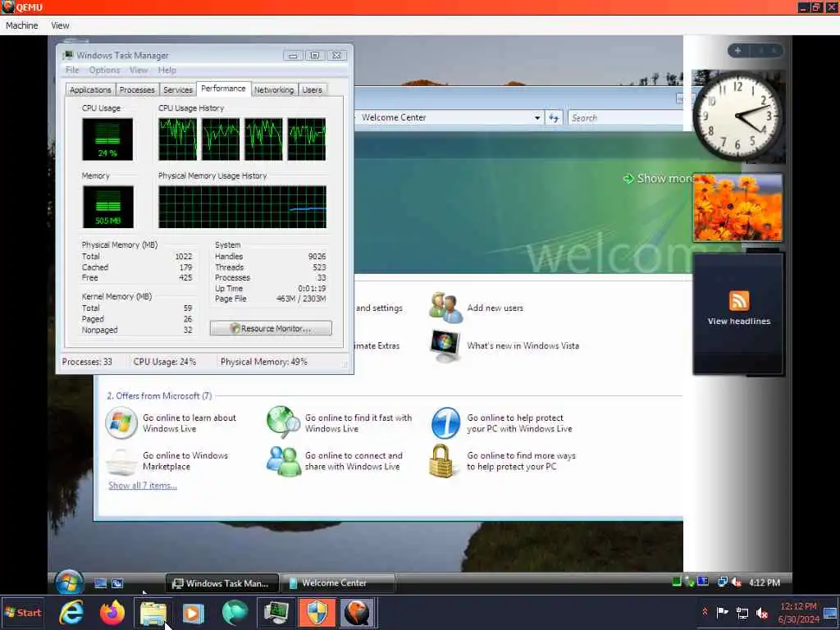Click Go online to learn about Windows Live

tap(171, 423)
